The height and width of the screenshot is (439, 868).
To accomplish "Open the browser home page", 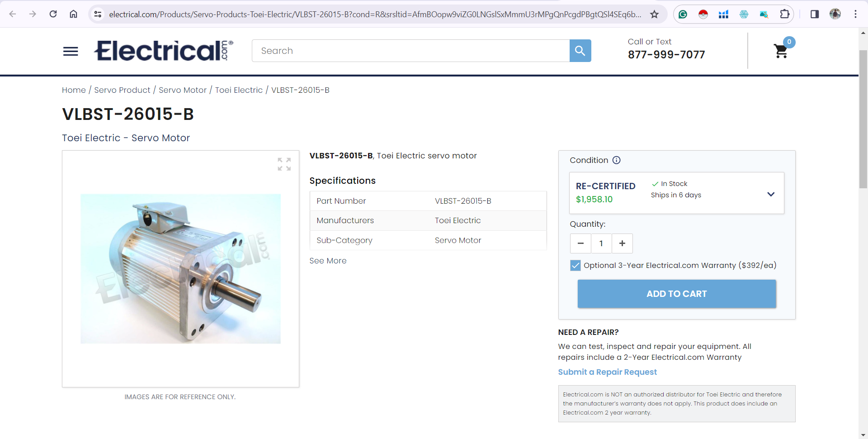I will point(73,14).
